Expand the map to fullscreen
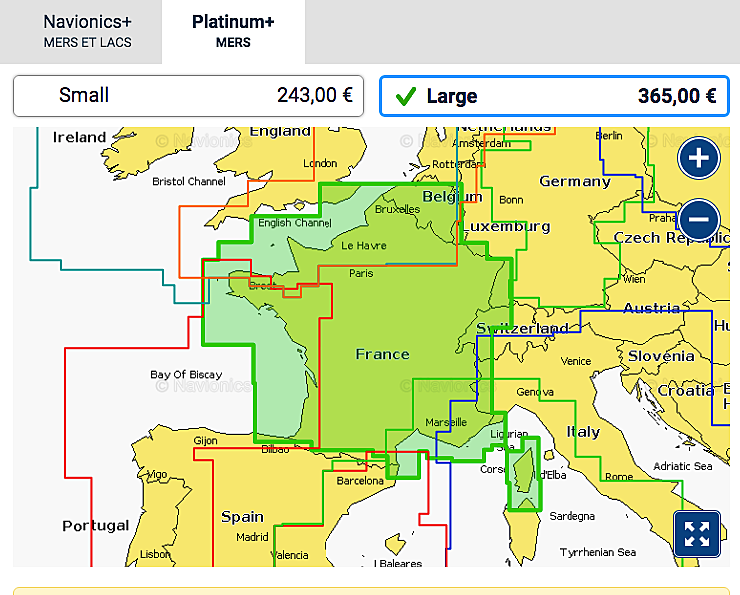 697,533
